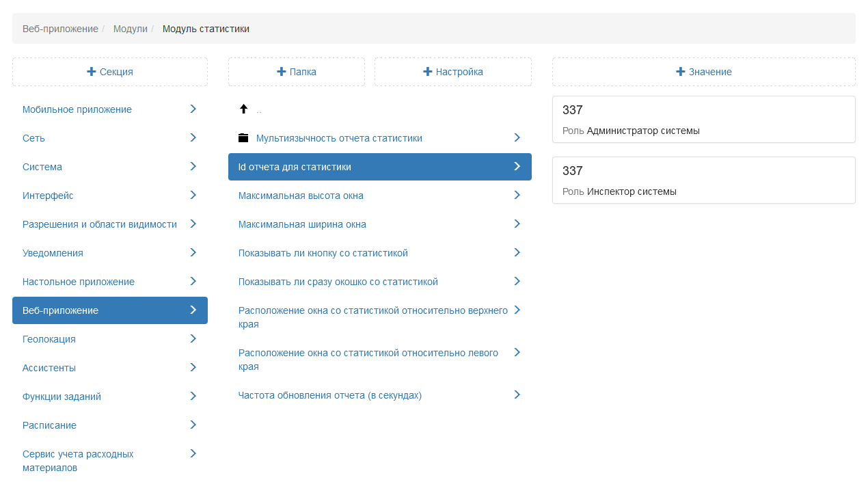Image resolution: width=868 pixels, height=495 pixels.
Task: Click plus icon on Настройка button
Action: point(427,72)
